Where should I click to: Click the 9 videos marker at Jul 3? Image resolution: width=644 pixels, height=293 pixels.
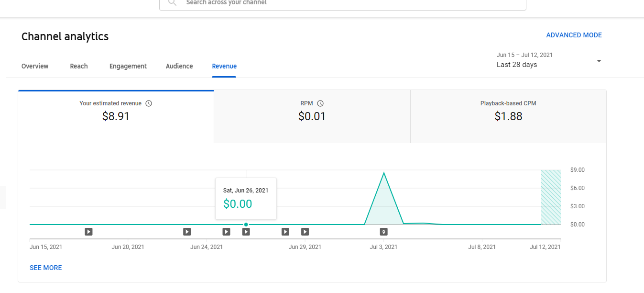pos(383,232)
